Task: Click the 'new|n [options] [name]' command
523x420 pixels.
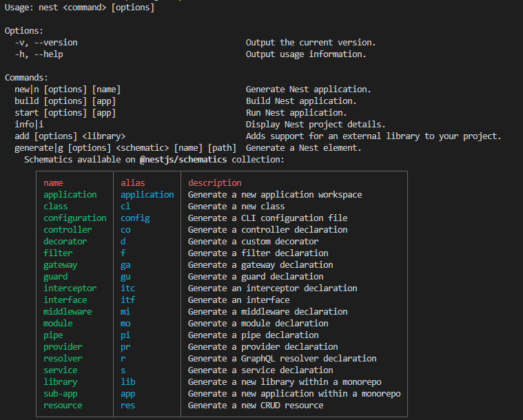Action: tap(68, 90)
